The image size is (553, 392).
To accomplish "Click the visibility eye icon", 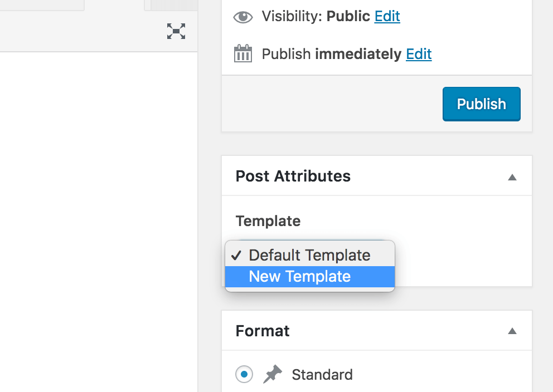I will tap(242, 17).
